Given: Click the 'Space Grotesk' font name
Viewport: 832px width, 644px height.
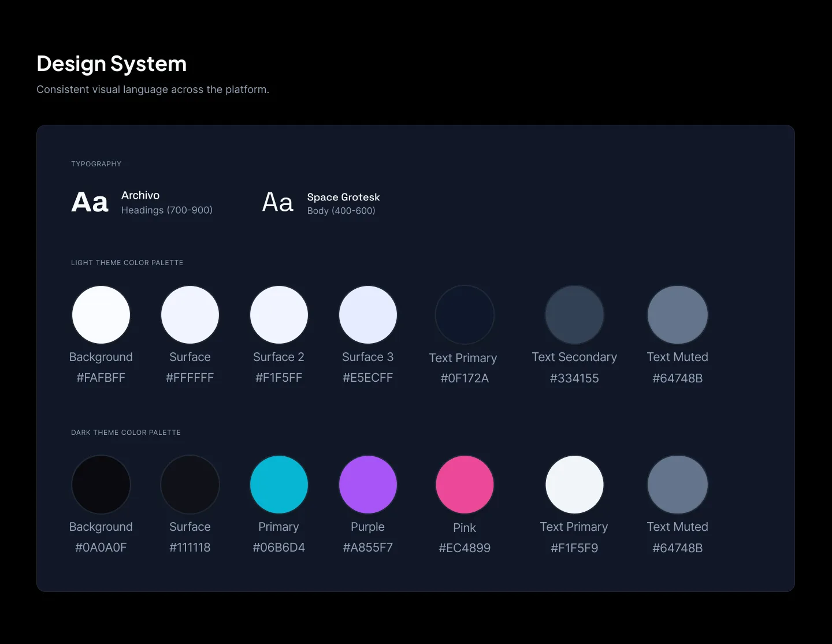Looking at the screenshot, I should [x=344, y=197].
